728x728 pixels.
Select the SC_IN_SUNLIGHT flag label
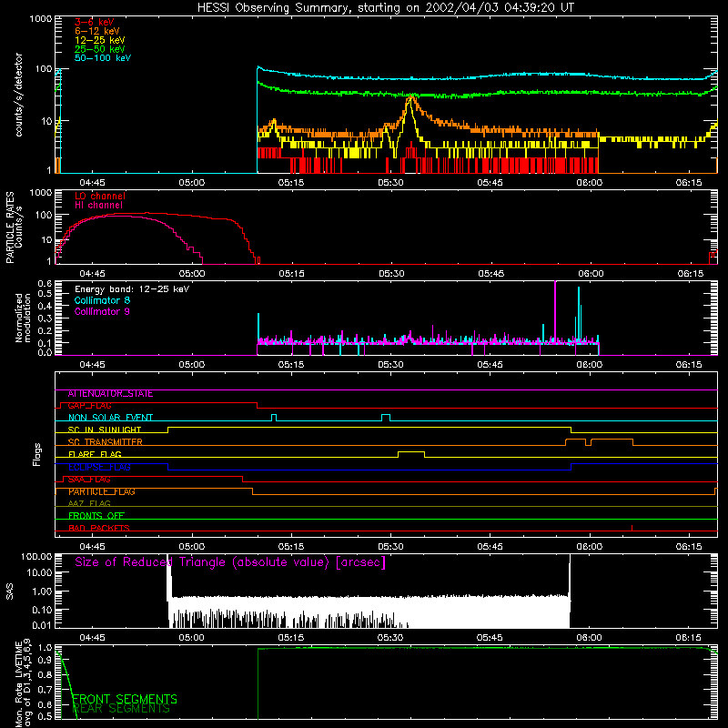coord(105,430)
